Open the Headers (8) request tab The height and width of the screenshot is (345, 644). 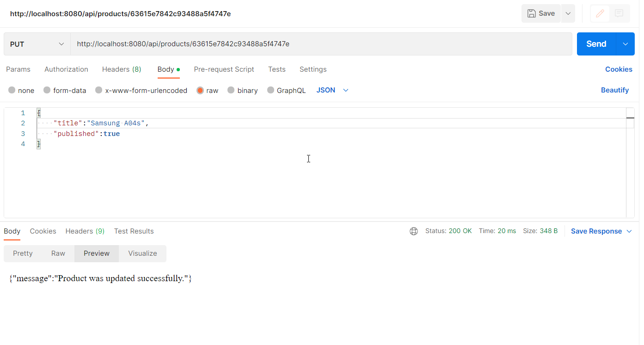pyautogui.click(x=122, y=69)
